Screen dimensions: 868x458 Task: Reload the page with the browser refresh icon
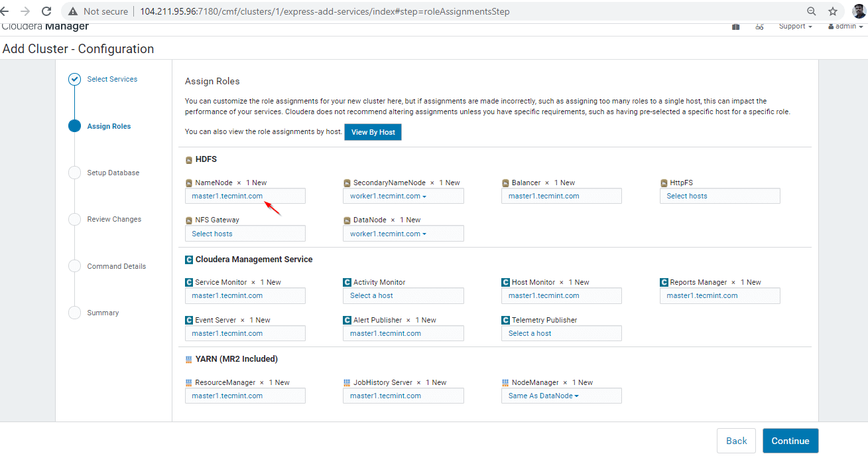click(46, 11)
